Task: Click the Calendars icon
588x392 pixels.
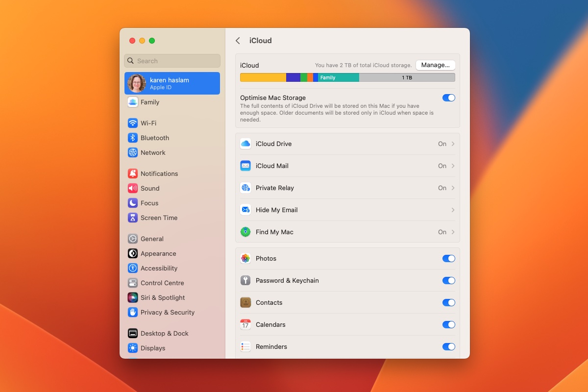Action: pos(245,324)
